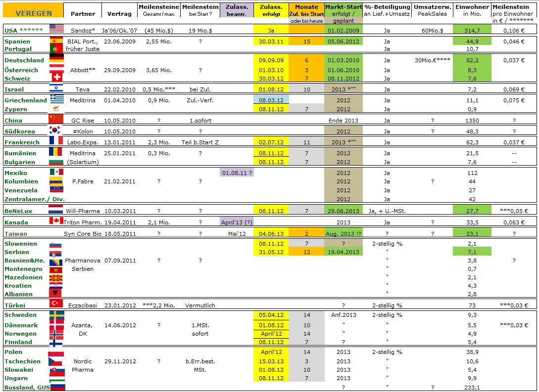Select the VEREGEN title cell
Image resolution: width=539 pixels, height=392 pixels.
coord(33,10)
